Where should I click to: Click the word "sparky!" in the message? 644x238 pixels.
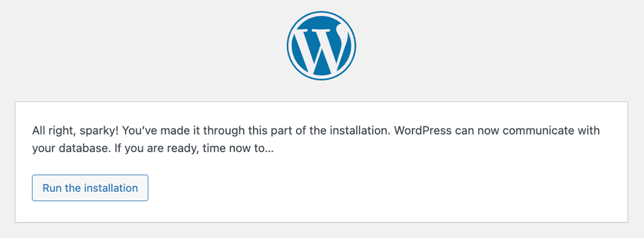[x=99, y=131]
